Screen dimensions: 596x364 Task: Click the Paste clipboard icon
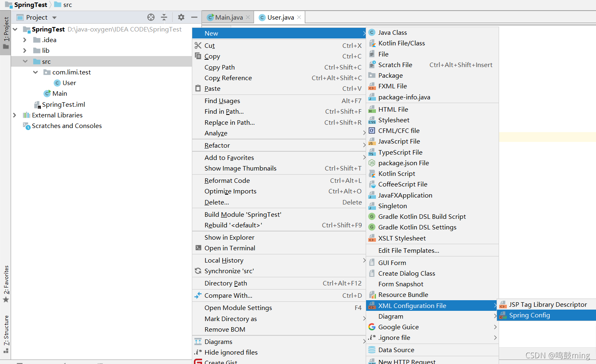coord(198,88)
